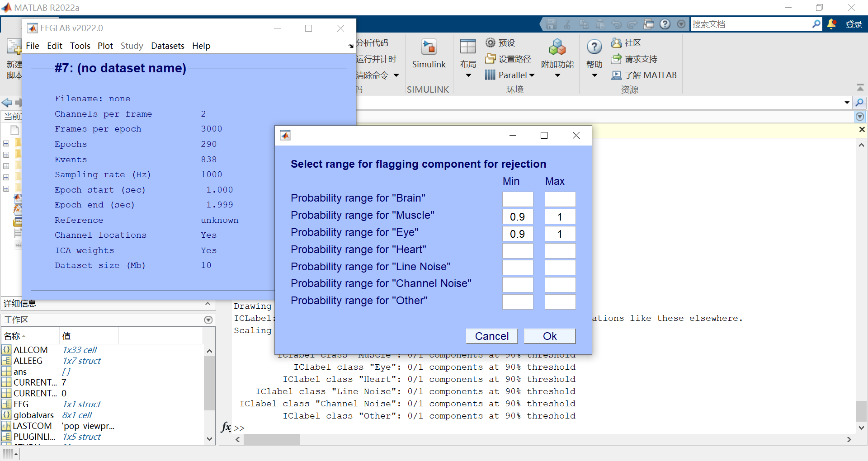Open the address bar dropdown arrow

[x=847, y=103]
